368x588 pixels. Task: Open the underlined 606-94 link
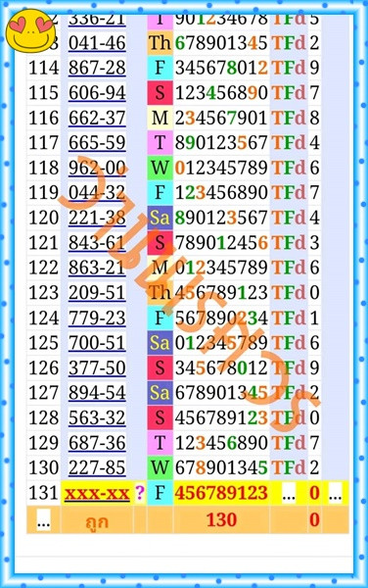pyautogui.click(x=97, y=93)
